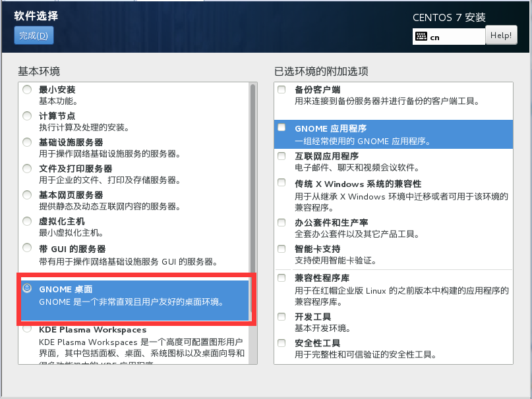Click the text 最小虚拟化主机。
532x399 pixels.
click(x=71, y=233)
